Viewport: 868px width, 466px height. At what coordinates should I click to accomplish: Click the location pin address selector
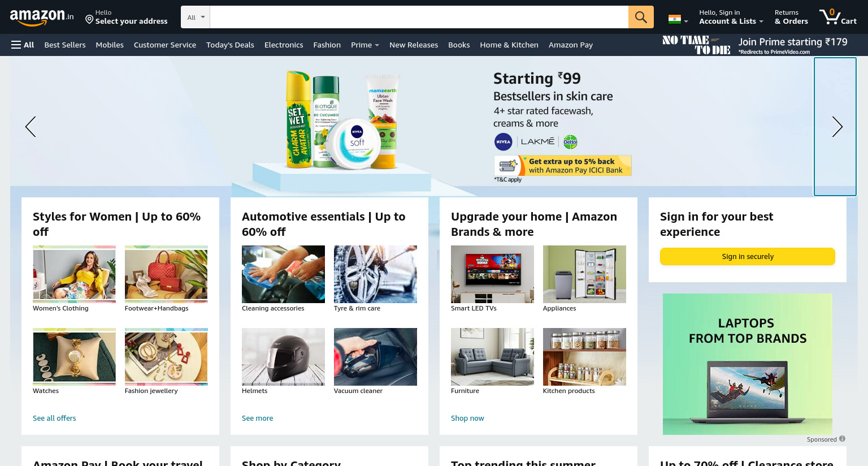[x=127, y=17]
